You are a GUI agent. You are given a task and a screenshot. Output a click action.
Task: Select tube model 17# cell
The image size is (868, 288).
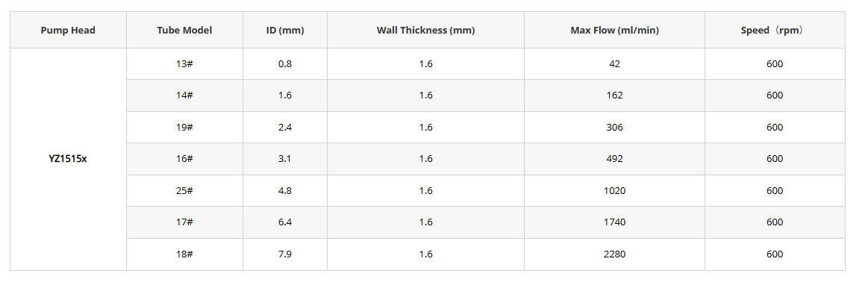pos(184,222)
